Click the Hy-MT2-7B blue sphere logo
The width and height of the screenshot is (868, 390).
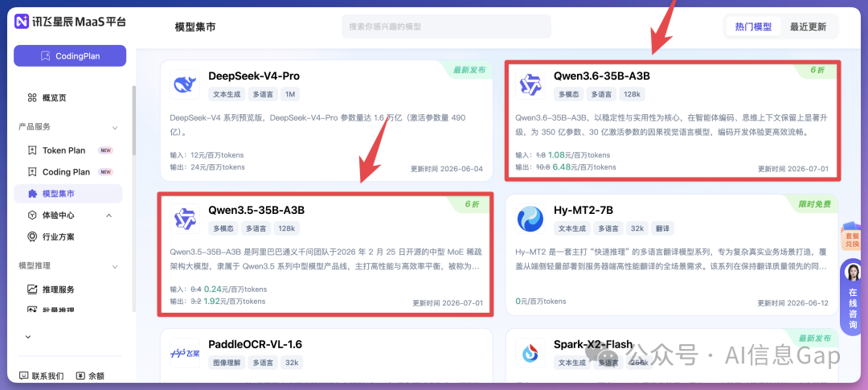pyautogui.click(x=530, y=219)
